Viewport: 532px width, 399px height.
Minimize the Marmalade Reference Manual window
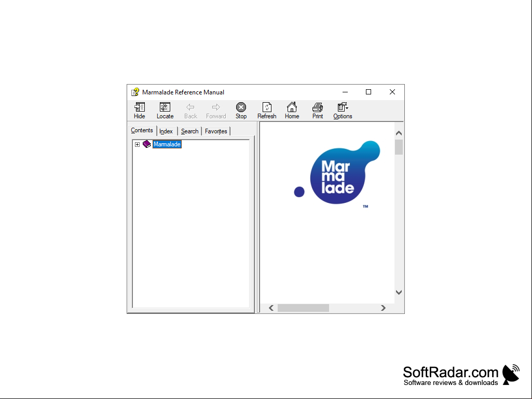pos(345,92)
